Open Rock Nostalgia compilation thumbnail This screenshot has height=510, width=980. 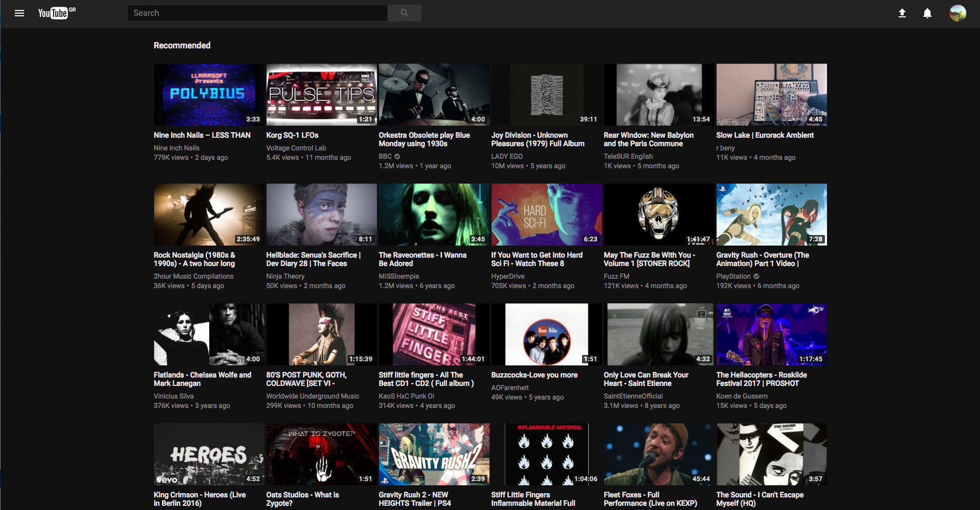click(x=209, y=215)
